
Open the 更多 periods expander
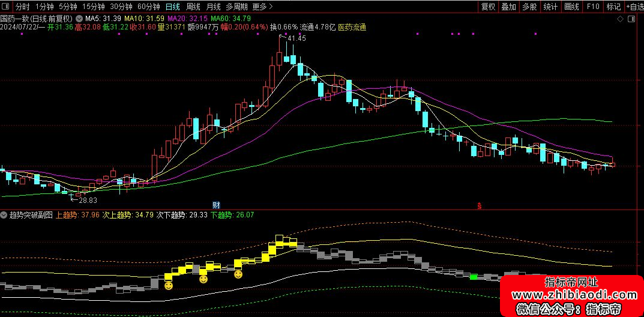(x=262, y=7)
